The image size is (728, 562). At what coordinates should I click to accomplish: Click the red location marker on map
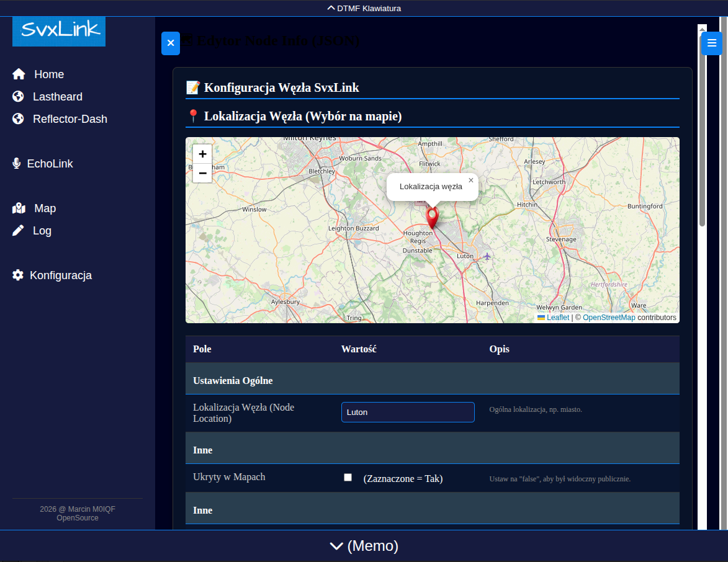pyautogui.click(x=433, y=218)
